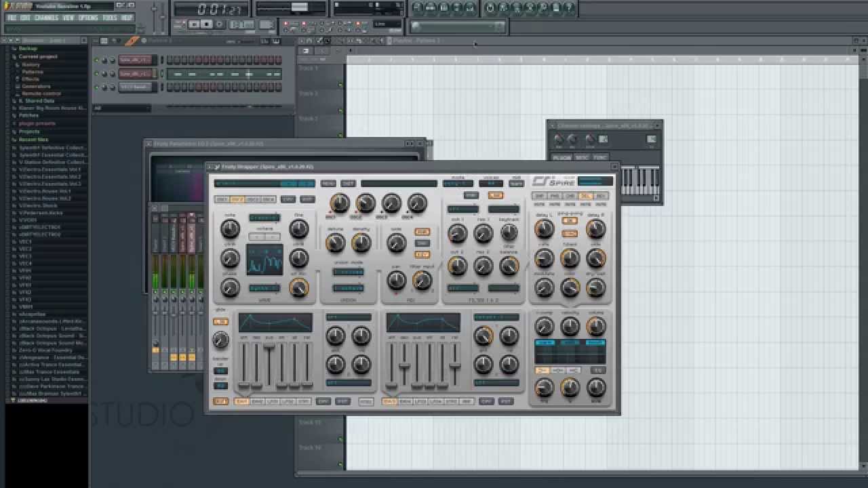Screen dimensions: 868x488
Task: Click the filter balance knob
Action: [509, 265]
